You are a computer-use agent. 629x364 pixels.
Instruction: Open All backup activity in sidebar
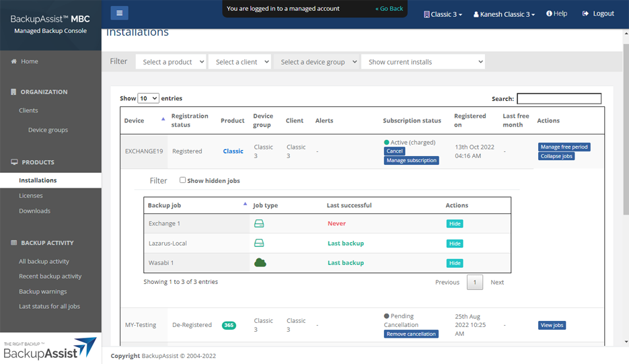[44, 261]
